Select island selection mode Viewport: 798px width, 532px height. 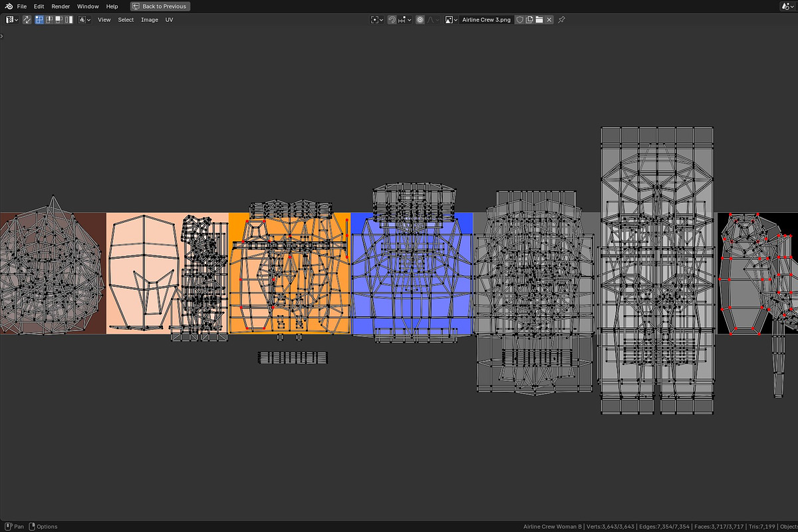point(68,20)
